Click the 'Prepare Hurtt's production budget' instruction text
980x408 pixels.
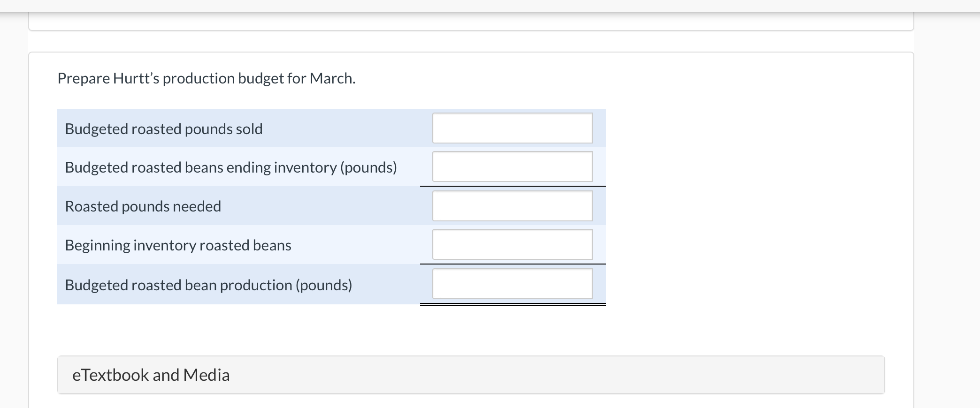click(207, 78)
